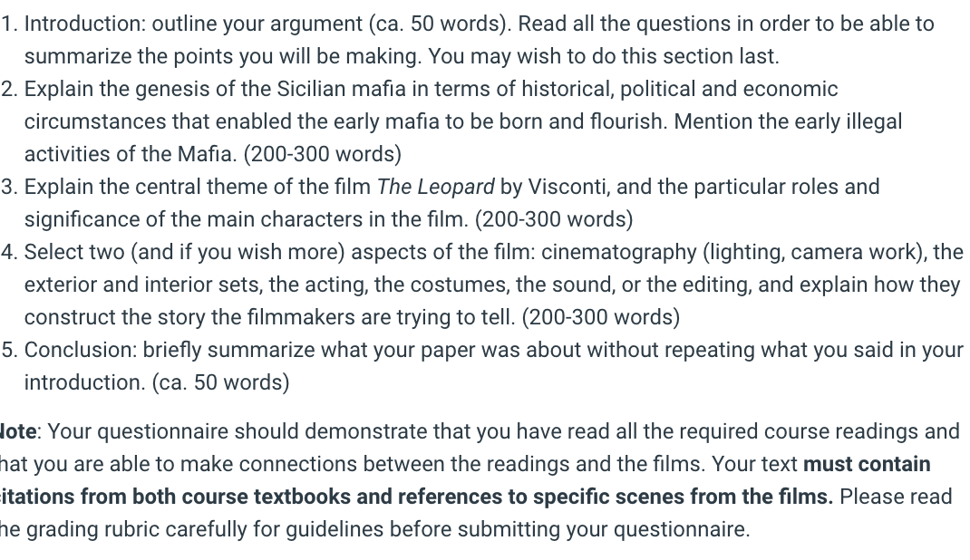Click list item 2 about Sicilian mafia genesis

coord(451,121)
